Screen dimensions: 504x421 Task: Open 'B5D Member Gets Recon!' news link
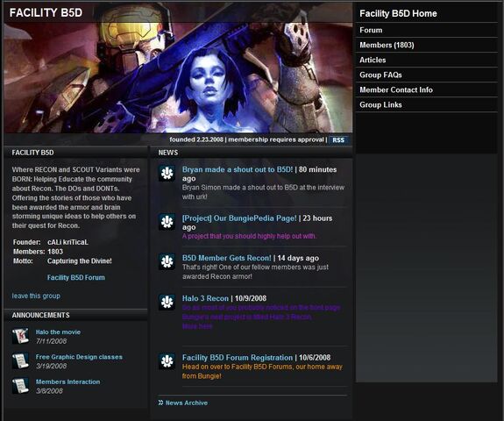pyautogui.click(x=227, y=258)
